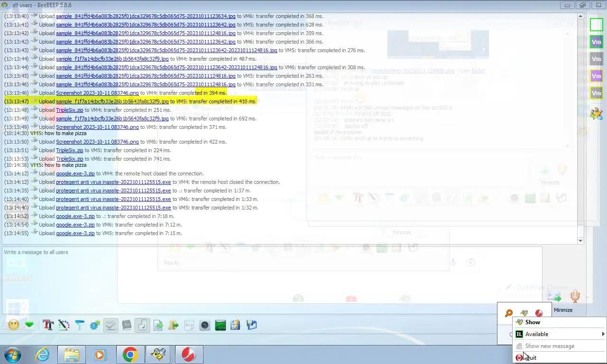Open Windows Explorer folder on taskbar
This screenshot has height=364, width=607.
(x=72, y=355)
